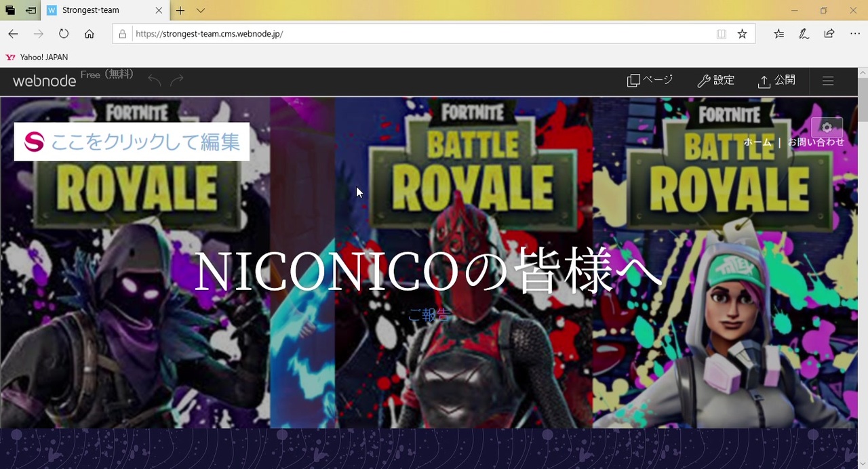The image size is (868, 469).
Task: Undo last edit in webnode toolbar
Action: point(155,81)
